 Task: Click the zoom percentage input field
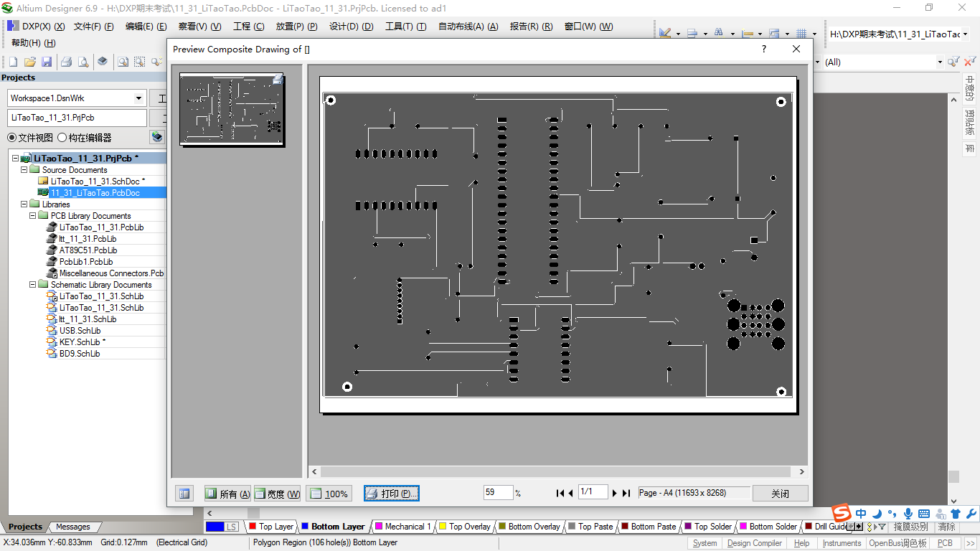coord(499,493)
